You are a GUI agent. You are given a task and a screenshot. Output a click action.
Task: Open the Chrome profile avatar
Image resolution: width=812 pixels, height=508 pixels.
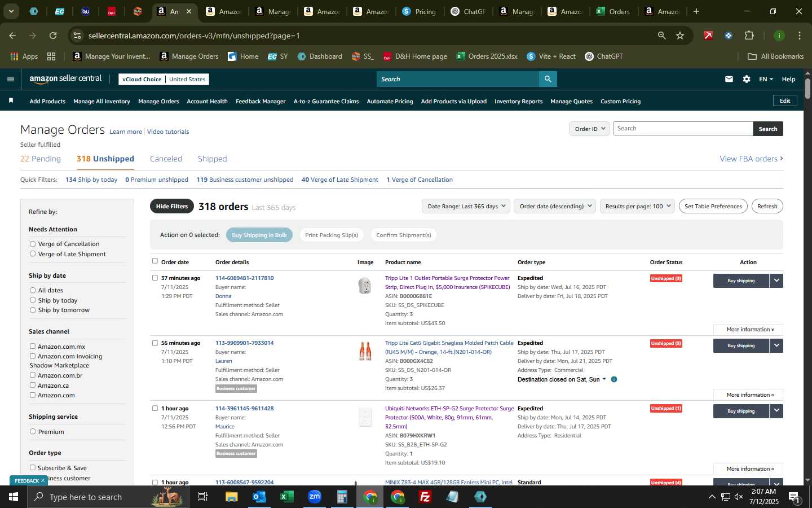779,36
